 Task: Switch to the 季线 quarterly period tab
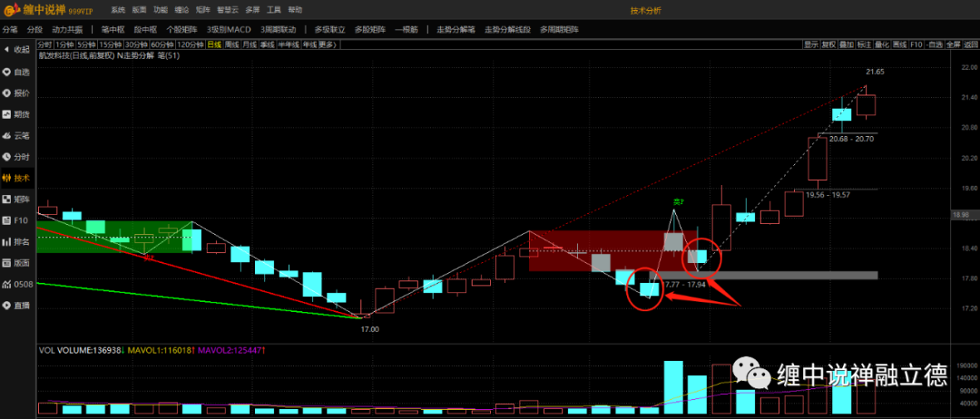pos(268,44)
